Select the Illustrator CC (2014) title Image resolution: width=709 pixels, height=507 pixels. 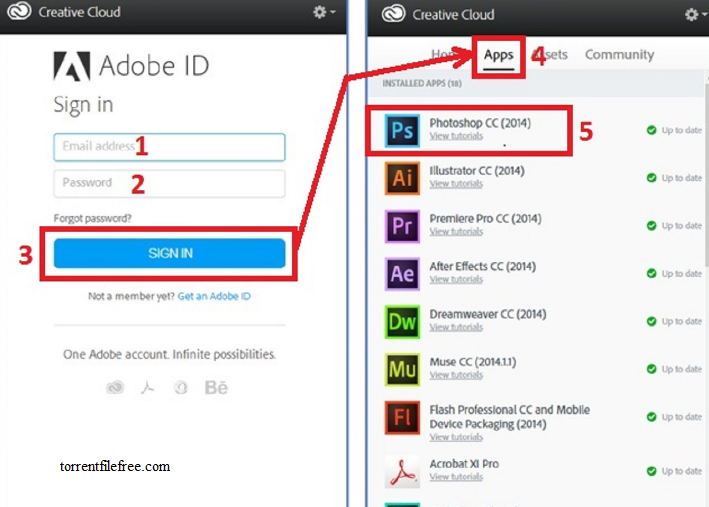coord(477,171)
